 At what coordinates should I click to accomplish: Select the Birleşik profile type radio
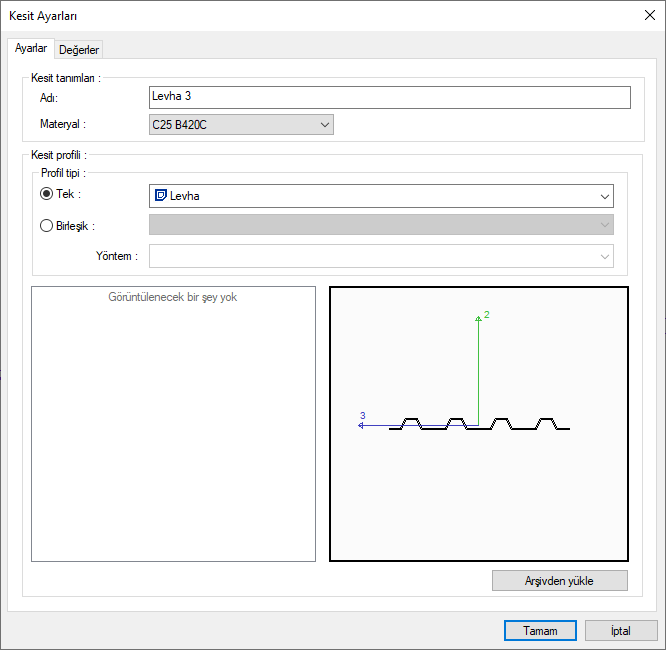coord(46,226)
